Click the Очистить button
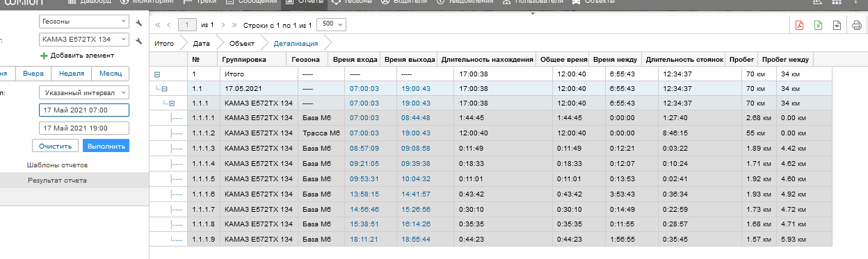 (55, 146)
